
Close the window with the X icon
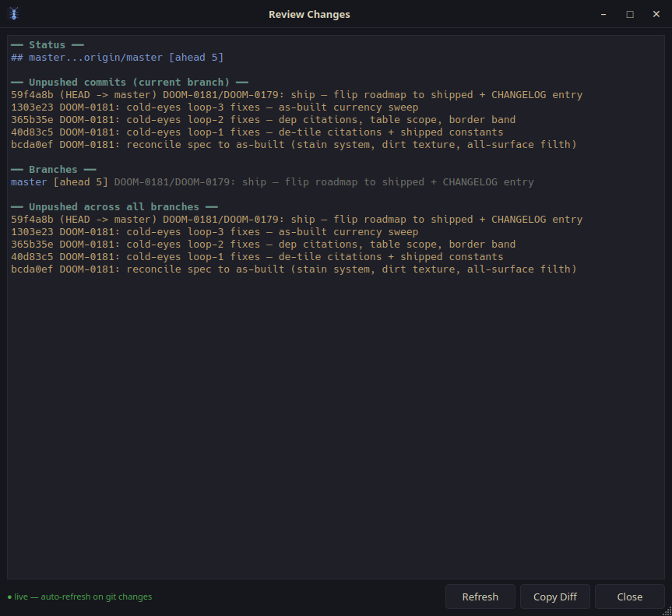pyautogui.click(x=656, y=14)
